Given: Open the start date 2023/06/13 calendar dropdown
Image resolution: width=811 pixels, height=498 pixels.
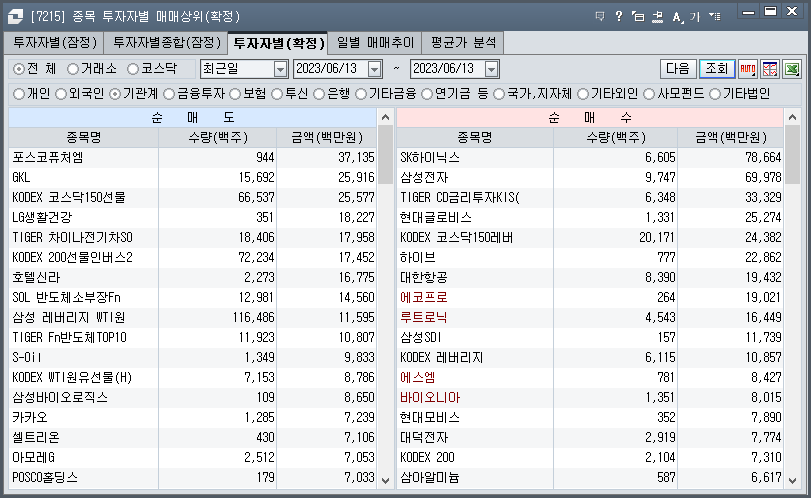Looking at the screenshot, I should click(x=374, y=69).
